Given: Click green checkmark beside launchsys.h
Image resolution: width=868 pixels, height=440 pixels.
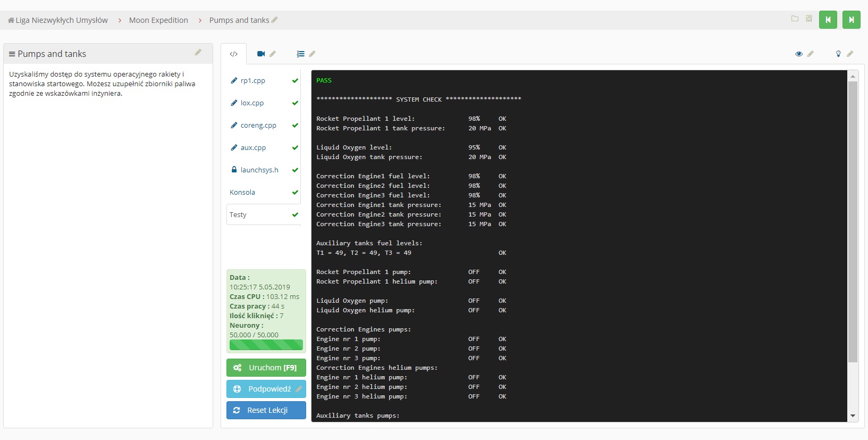Looking at the screenshot, I should 295,170.
